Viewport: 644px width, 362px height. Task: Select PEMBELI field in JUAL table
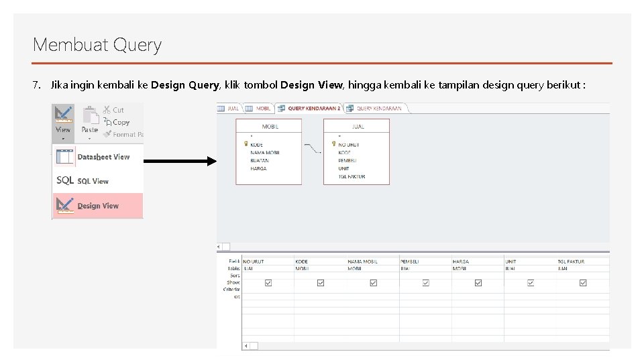pyautogui.click(x=347, y=160)
